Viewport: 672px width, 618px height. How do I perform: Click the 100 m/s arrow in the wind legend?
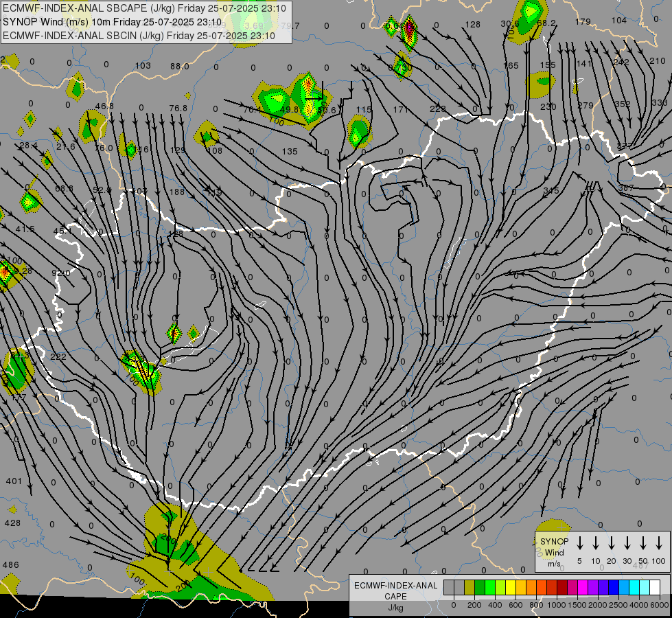click(x=659, y=542)
